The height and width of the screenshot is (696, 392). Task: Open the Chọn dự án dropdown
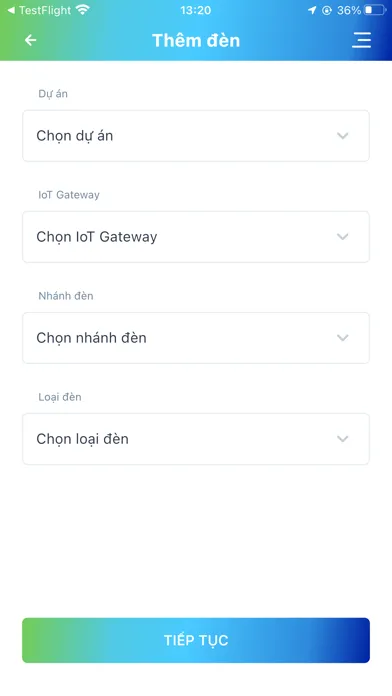pos(196,136)
